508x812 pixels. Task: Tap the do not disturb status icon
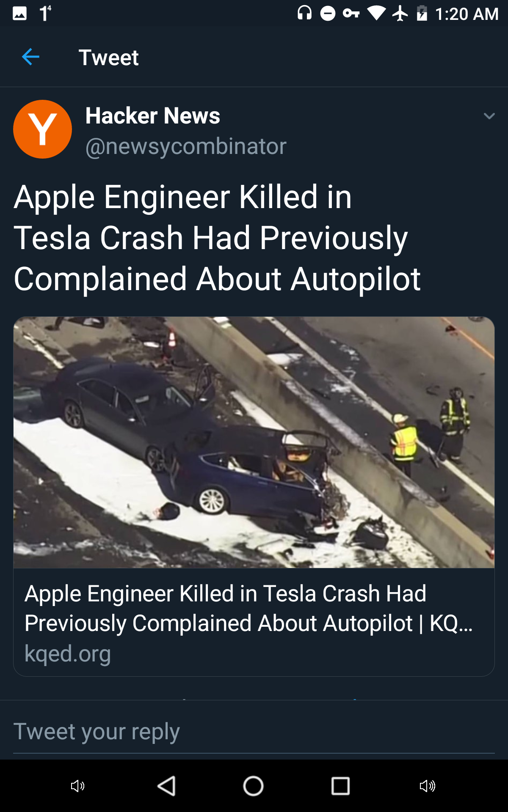(328, 14)
